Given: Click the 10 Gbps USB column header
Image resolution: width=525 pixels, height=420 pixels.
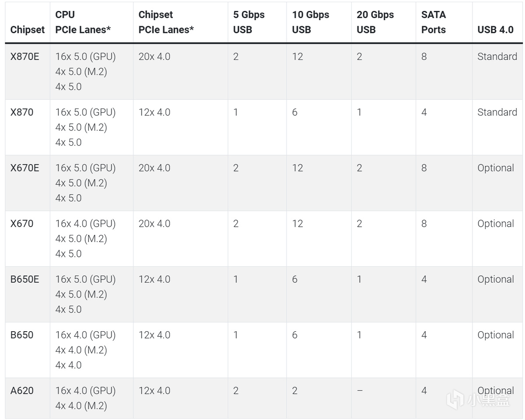Looking at the screenshot, I should pyautogui.click(x=311, y=22).
